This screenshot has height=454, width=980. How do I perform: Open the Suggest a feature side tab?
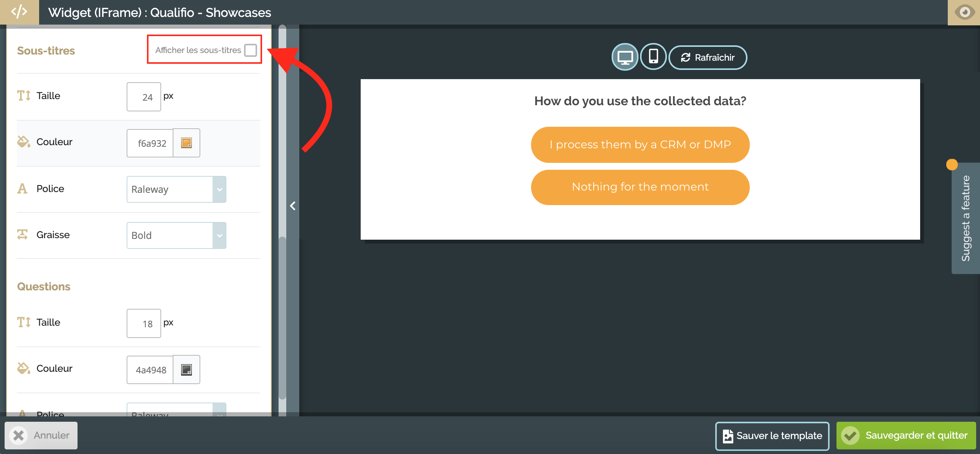(966, 218)
